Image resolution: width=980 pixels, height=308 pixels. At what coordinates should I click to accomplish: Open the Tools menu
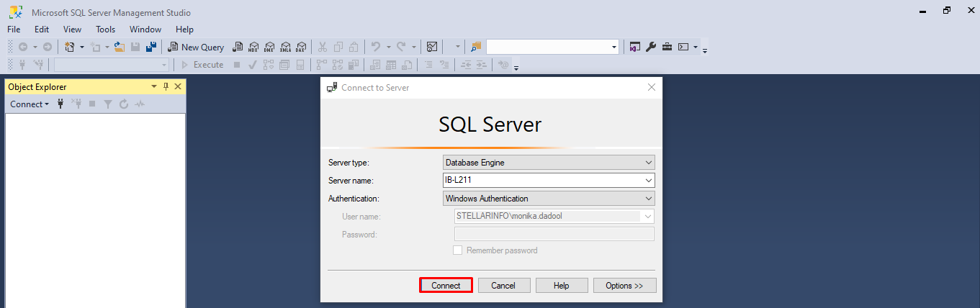coord(106,30)
